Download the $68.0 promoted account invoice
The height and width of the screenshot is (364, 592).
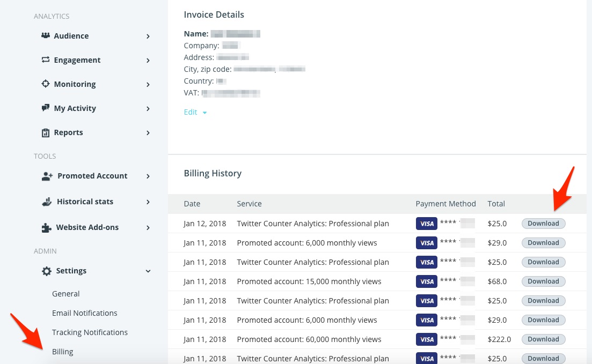coord(543,281)
